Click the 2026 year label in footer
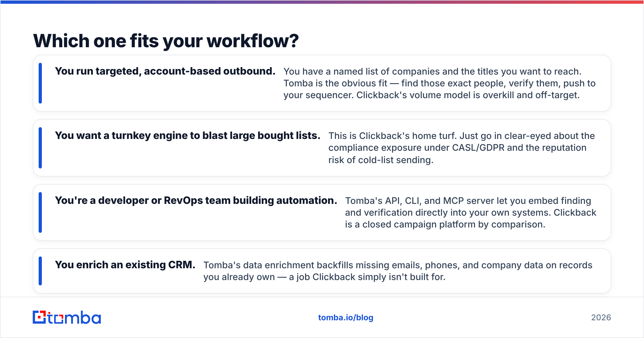The image size is (644, 338). click(601, 318)
